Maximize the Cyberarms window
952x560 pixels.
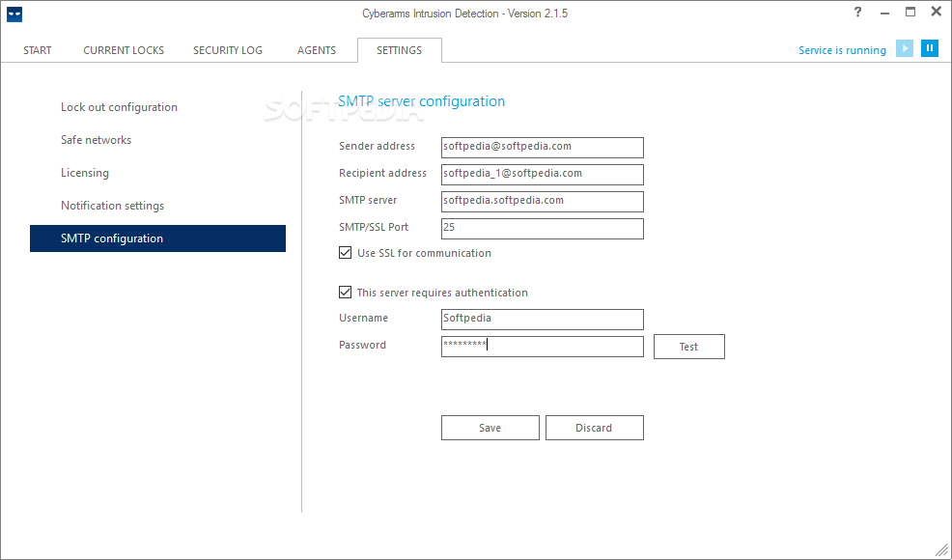910,13
